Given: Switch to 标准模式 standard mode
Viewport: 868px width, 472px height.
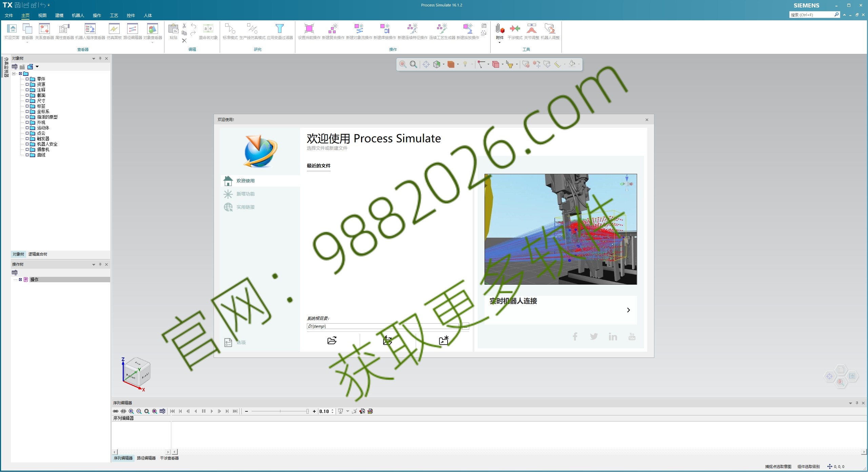Looking at the screenshot, I should [230, 29].
